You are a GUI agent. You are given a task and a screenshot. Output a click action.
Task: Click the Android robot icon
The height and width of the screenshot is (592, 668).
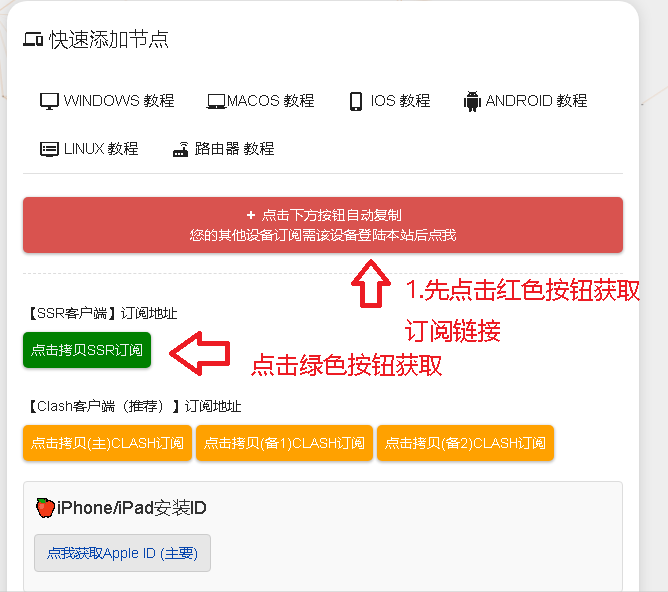(472, 101)
